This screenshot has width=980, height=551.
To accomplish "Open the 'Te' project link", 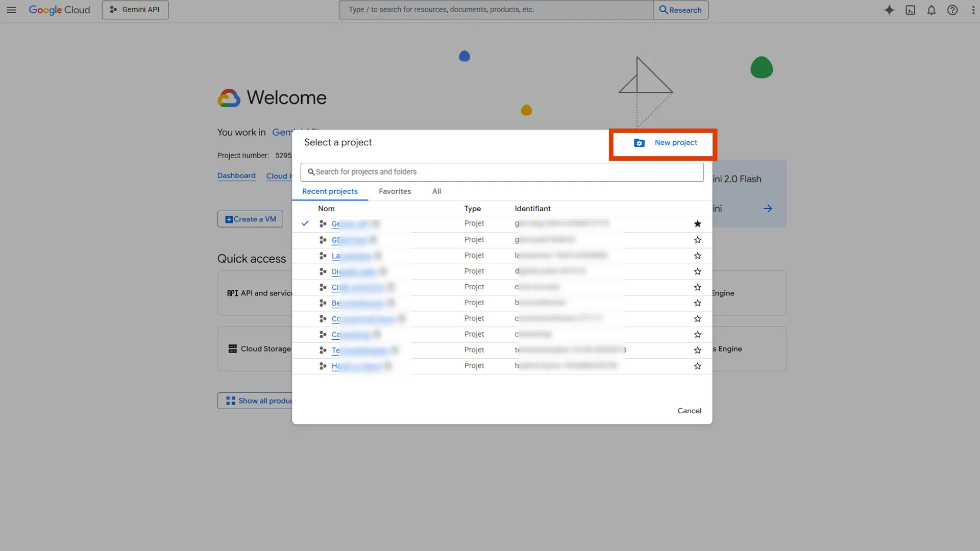I will point(359,350).
